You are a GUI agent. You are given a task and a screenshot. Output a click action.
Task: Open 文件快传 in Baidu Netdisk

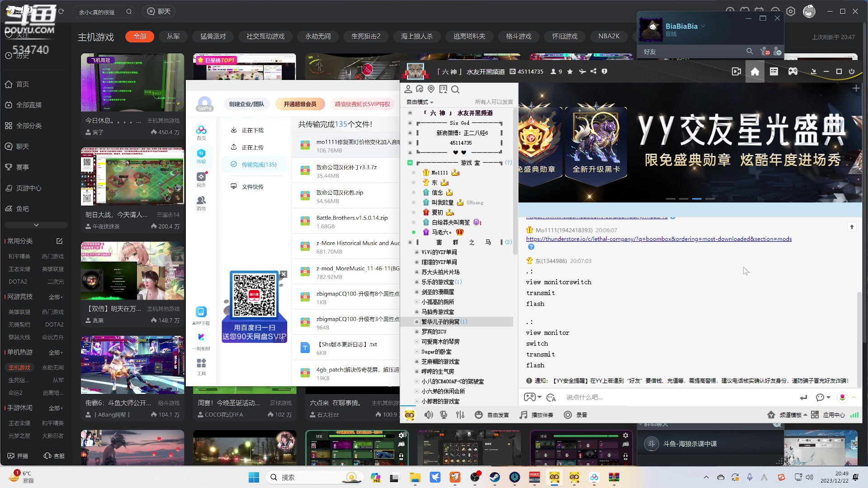[x=247, y=187]
